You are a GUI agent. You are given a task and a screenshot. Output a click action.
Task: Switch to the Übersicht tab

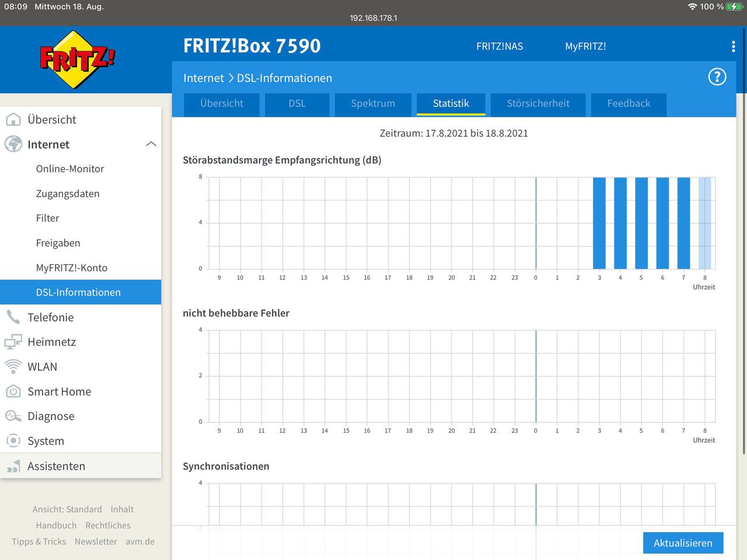[x=222, y=104]
